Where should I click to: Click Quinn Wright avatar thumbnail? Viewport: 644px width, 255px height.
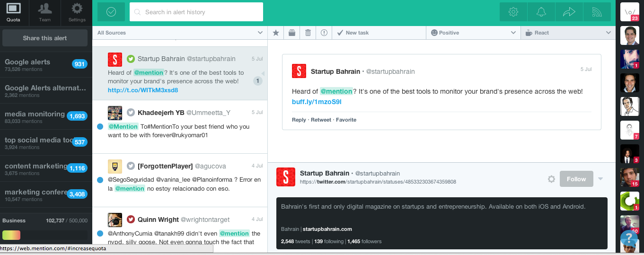click(115, 220)
